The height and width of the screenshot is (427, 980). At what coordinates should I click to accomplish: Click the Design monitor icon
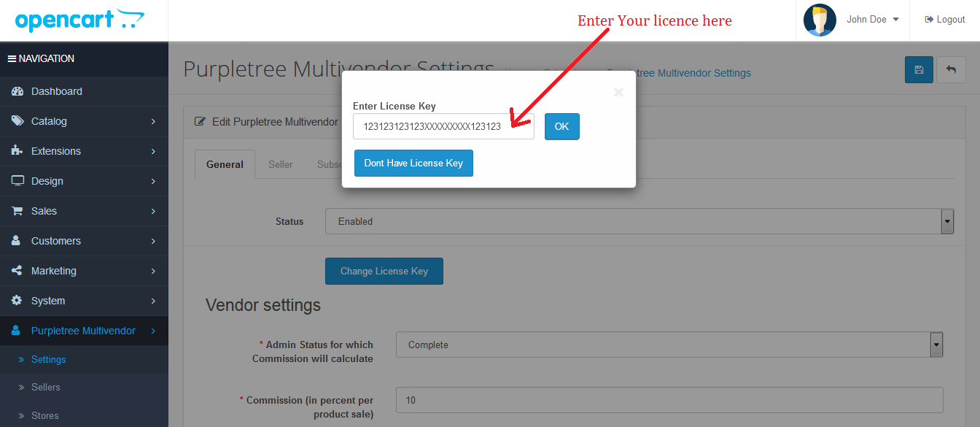17,181
